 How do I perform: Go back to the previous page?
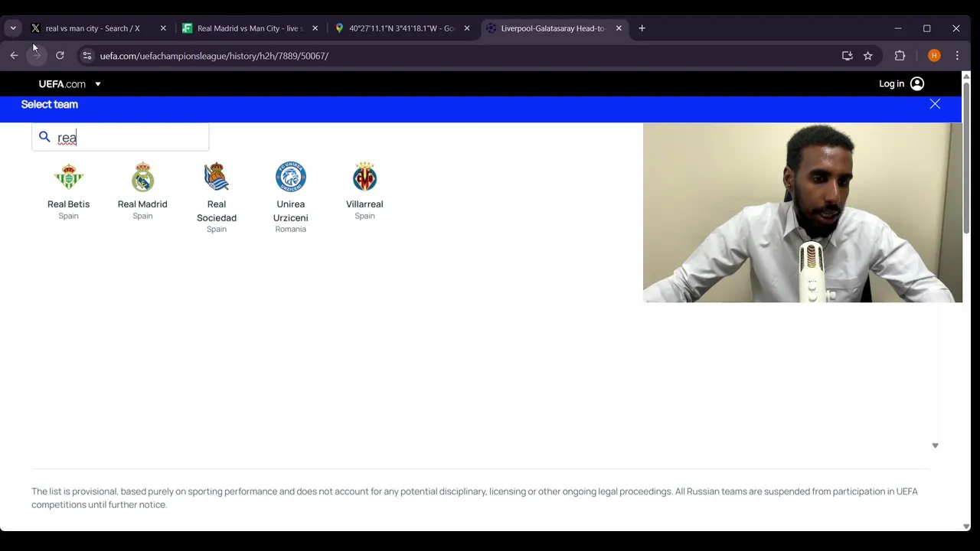(14, 56)
